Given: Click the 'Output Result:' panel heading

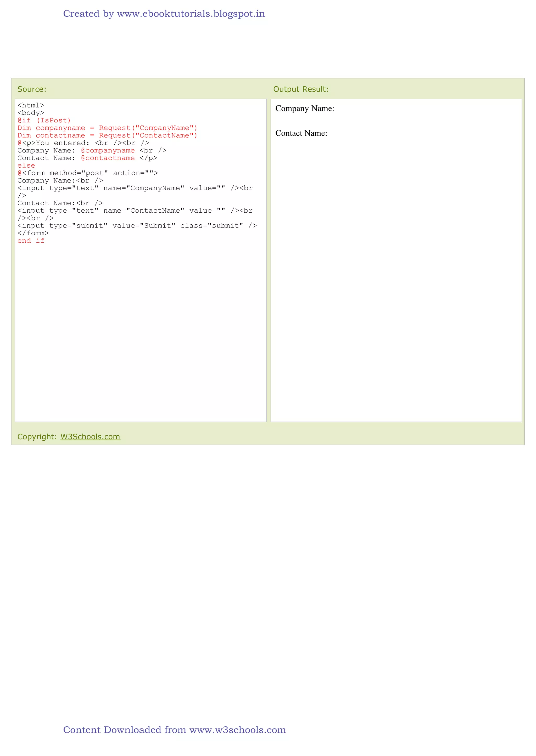Looking at the screenshot, I should (301, 89).
